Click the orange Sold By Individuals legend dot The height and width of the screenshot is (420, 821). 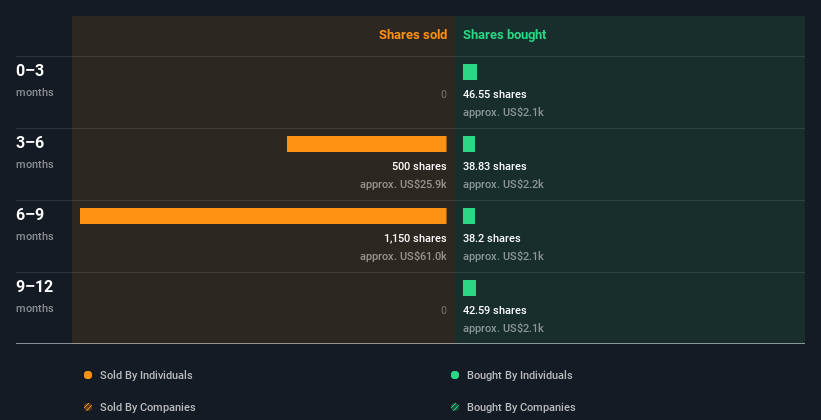[88, 375]
